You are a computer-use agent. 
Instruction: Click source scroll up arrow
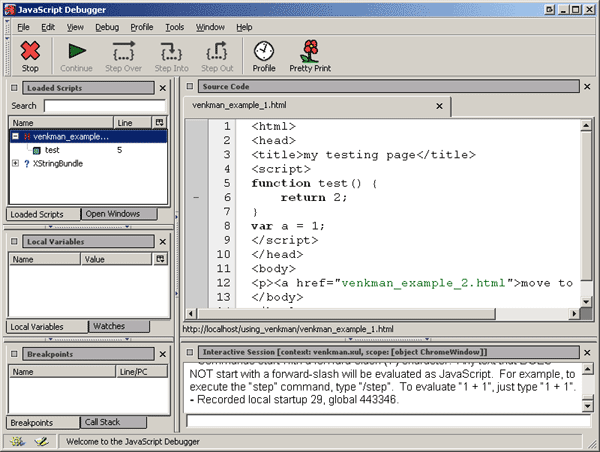[x=586, y=125]
